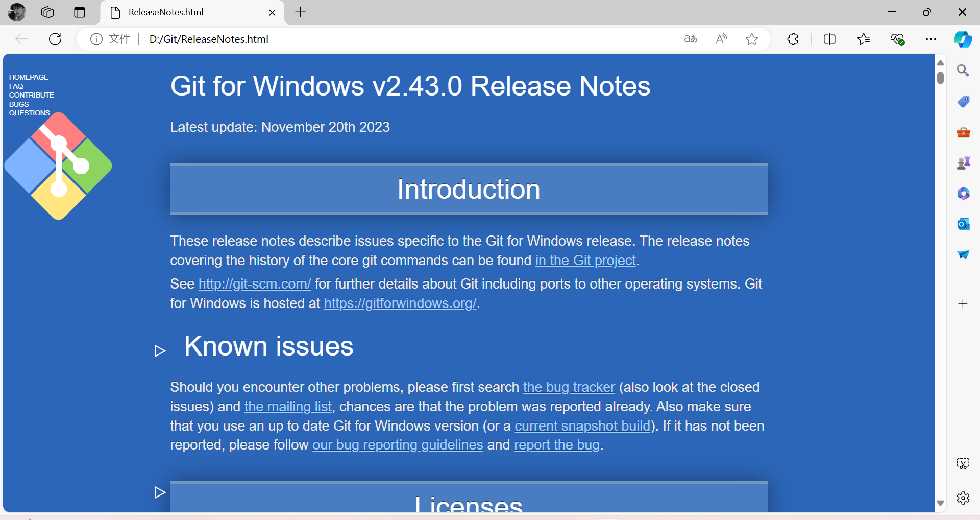Image resolution: width=980 pixels, height=520 pixels.
Task: Open a new tab with plus button
Action: point(301,12)
